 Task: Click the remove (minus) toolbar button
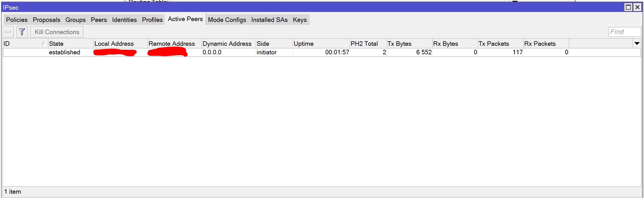pos(8,32)
